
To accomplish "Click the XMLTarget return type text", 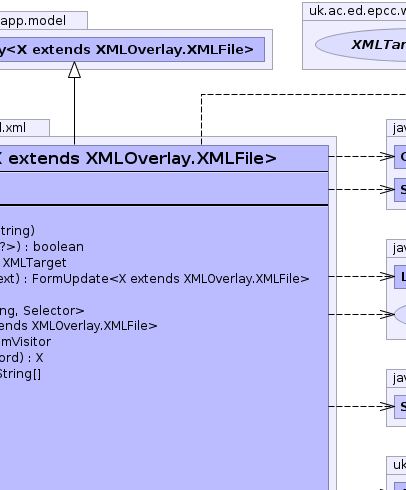I will 35,263.
